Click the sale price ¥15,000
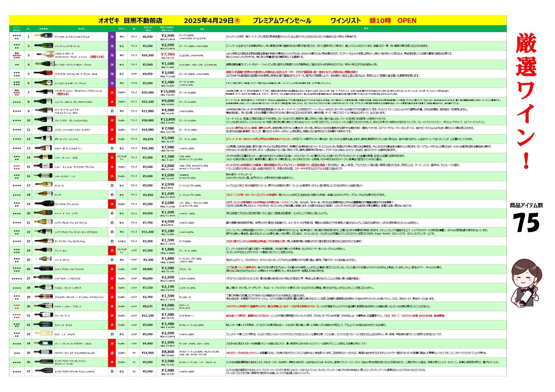 (x=168, y=91)
